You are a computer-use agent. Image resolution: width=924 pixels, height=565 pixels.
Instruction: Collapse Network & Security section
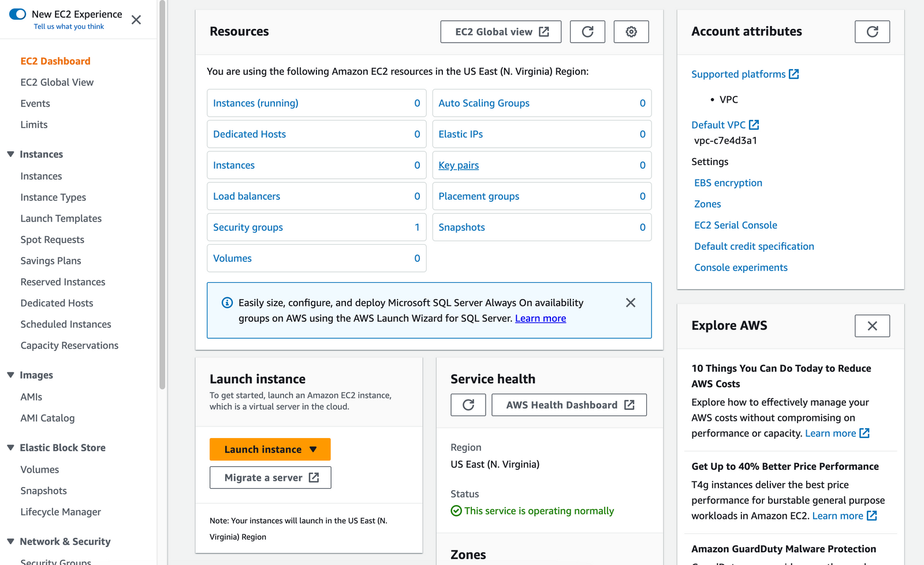pos(10,541)
